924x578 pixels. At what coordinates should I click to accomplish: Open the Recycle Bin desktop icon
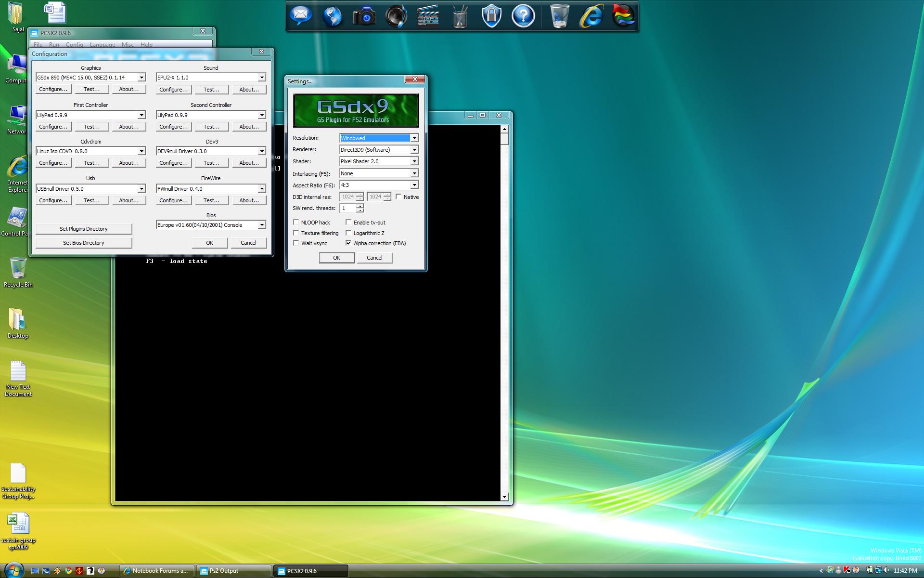pyautogui.click(x=18, y=272)
